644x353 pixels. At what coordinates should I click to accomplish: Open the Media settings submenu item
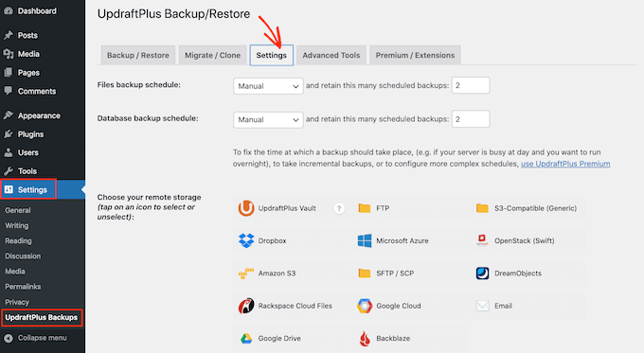(x=15, y=272)
